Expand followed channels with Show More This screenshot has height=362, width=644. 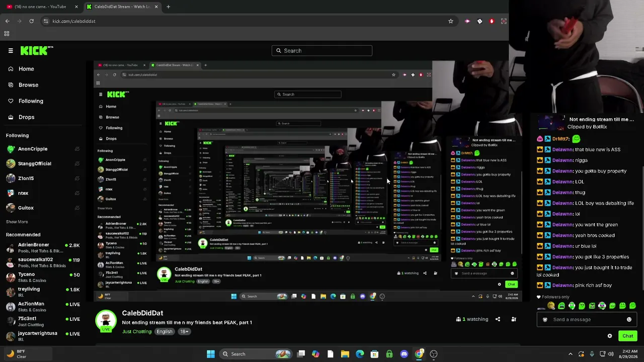point(17,222)
